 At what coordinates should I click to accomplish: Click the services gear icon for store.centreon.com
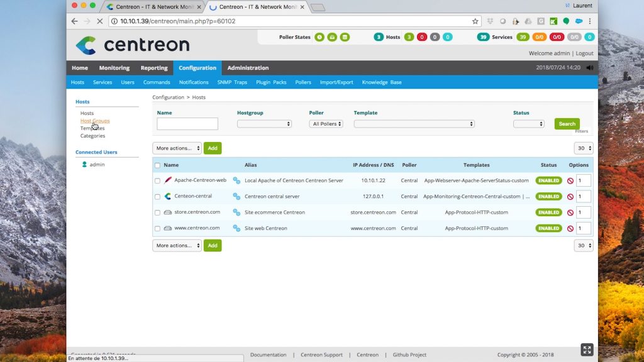236,212
